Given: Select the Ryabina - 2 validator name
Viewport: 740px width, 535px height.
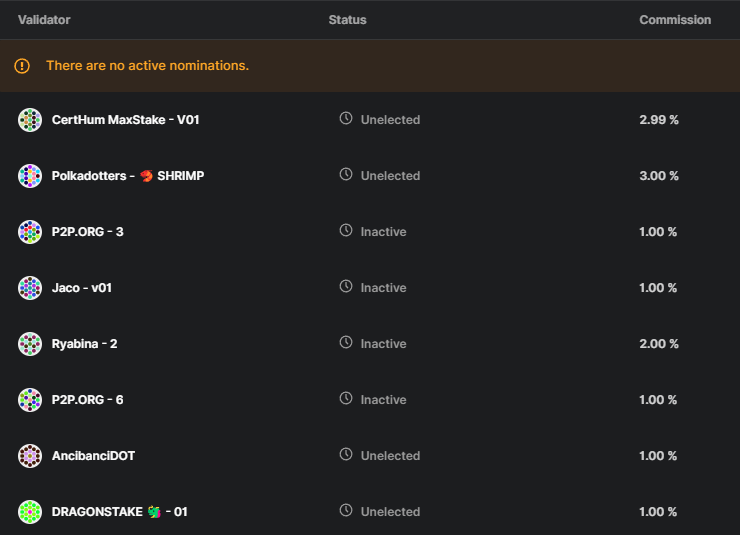Looking at the screenshot, I should (85, 344).
